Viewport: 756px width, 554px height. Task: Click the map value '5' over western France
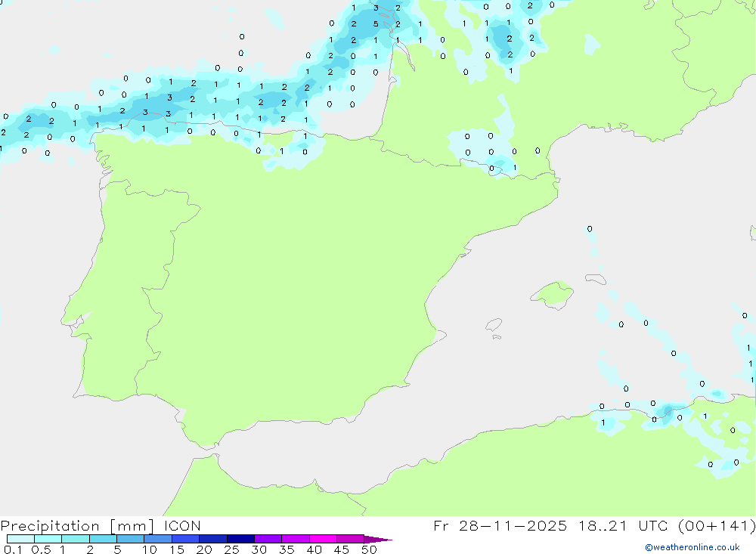[x=376, y=23]
